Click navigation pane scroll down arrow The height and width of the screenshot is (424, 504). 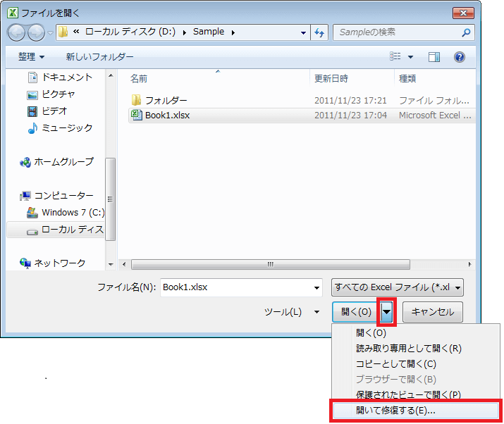click(111, 265)
